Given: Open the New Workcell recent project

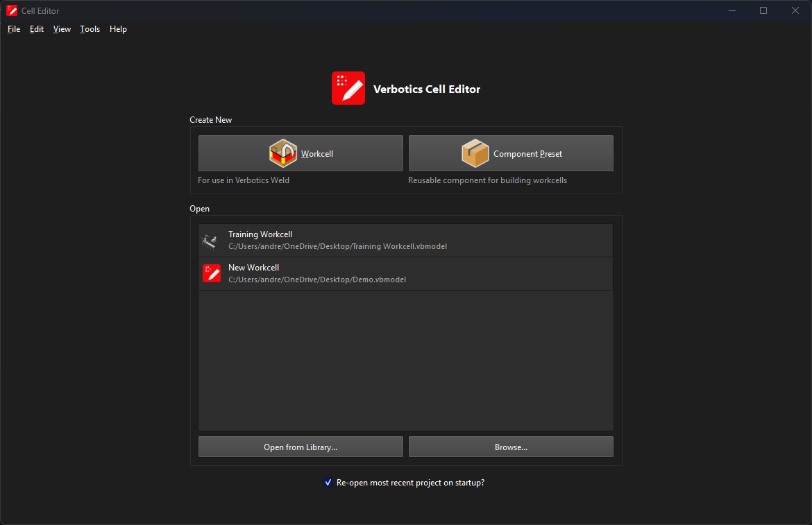Looking at the screenshot, I should tap(405, 274).
